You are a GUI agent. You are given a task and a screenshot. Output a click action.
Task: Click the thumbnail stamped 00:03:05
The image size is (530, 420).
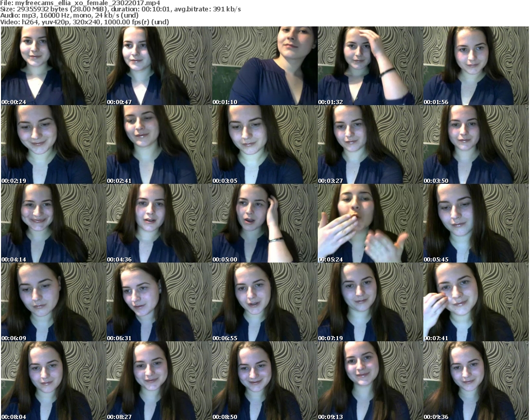264,144
